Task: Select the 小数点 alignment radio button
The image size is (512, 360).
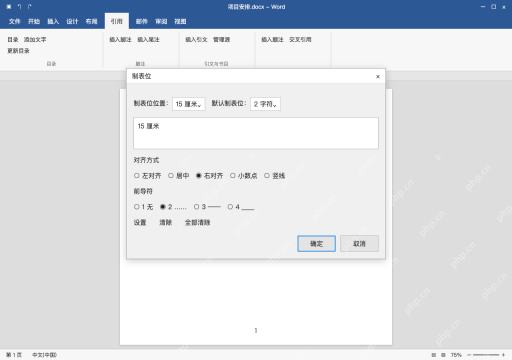Action: [x=233, y=175]
